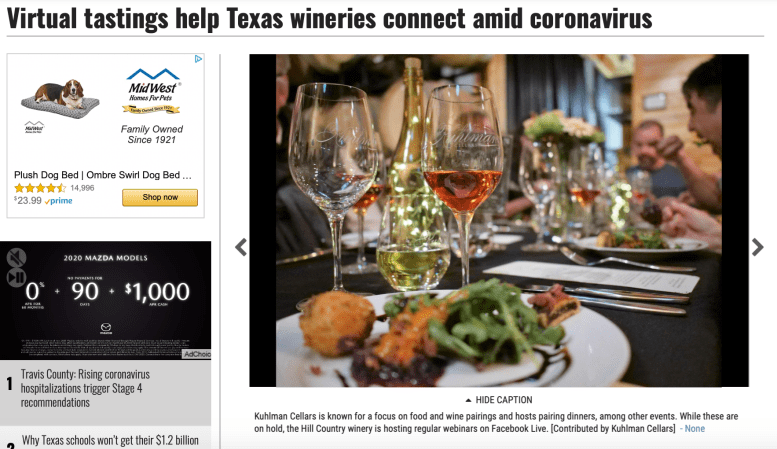Mute the Mazda video ad
The height and width of the screenshot is (449, 777).
pos(16,258)
